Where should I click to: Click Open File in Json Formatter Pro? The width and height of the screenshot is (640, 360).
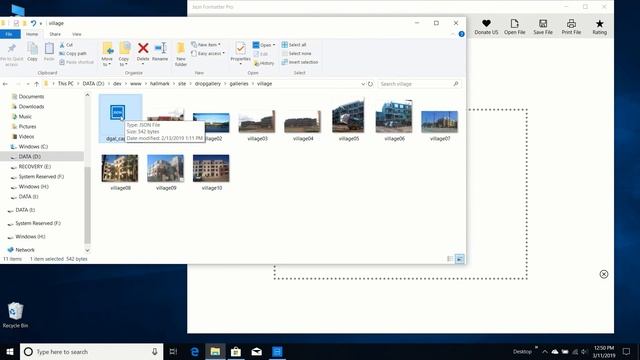coord(515,27)
